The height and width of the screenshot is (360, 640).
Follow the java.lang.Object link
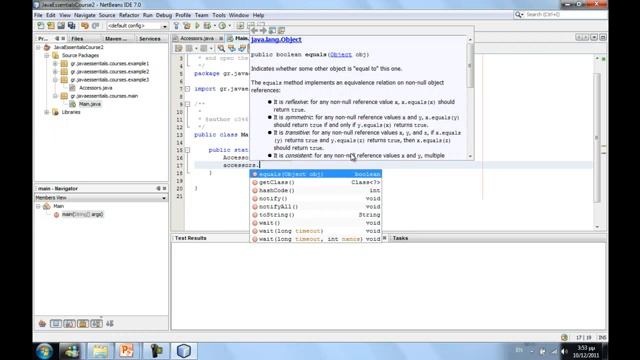[x=276, y=40]
